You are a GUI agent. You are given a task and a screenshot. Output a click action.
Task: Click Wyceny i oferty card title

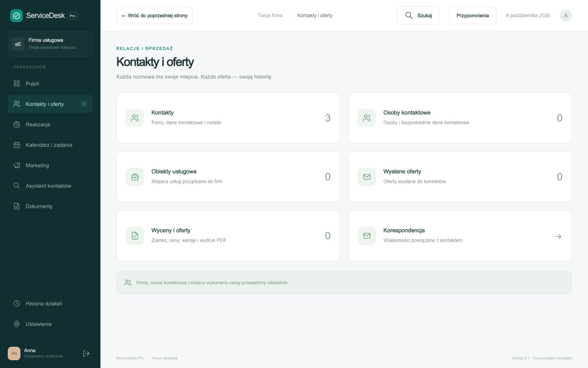coord(171,230)
